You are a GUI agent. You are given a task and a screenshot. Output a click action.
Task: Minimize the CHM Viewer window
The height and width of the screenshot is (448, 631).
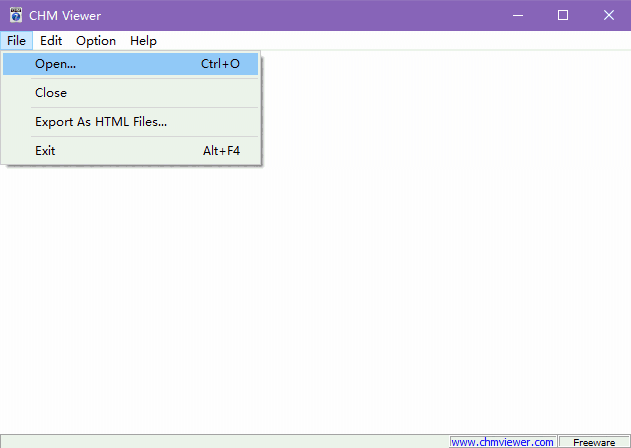click(x=518, y=15)
